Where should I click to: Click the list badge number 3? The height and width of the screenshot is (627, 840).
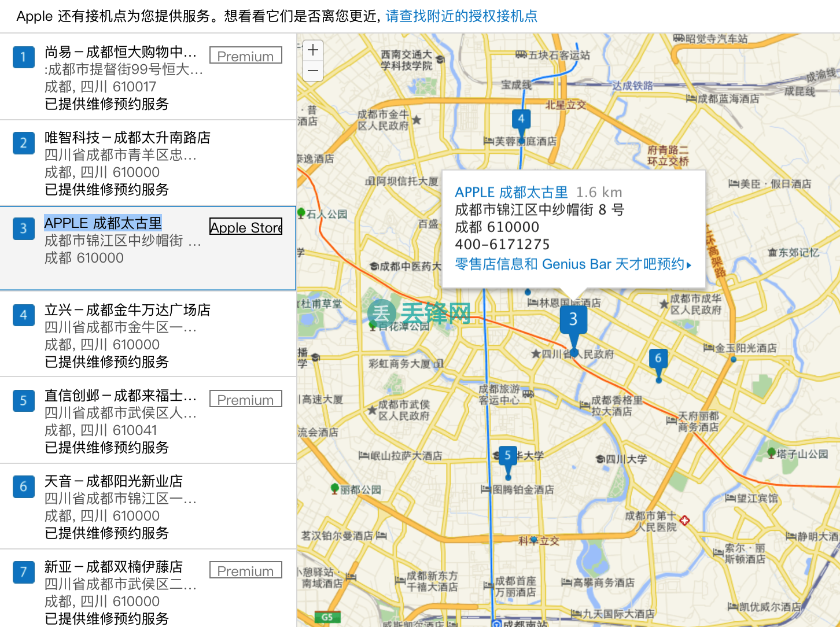pos(24,228)
